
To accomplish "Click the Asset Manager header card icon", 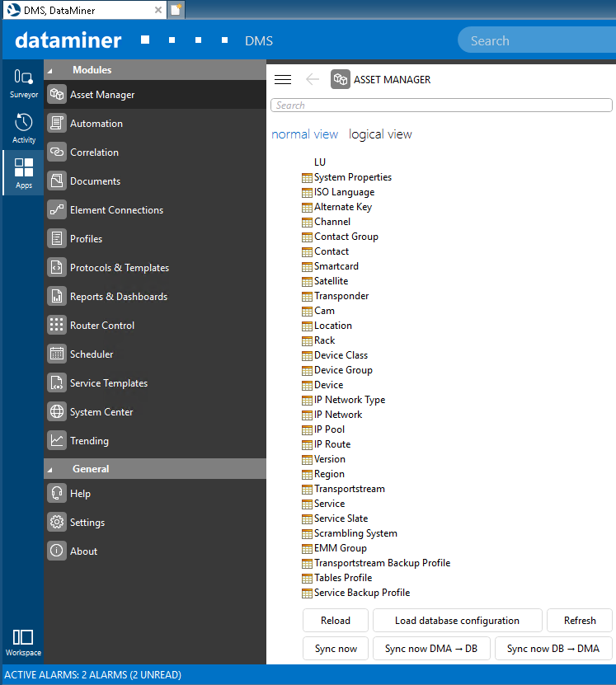I will [x=341, y=79].
